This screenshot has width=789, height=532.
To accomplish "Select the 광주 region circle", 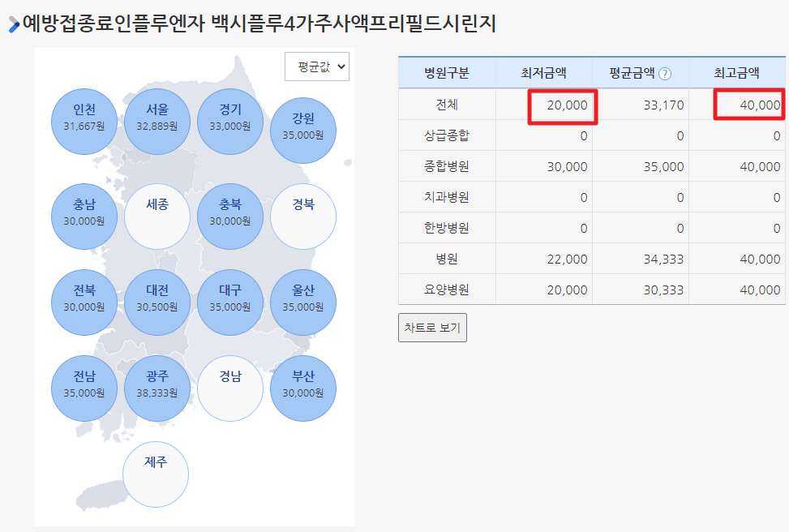I will (157, 388).
